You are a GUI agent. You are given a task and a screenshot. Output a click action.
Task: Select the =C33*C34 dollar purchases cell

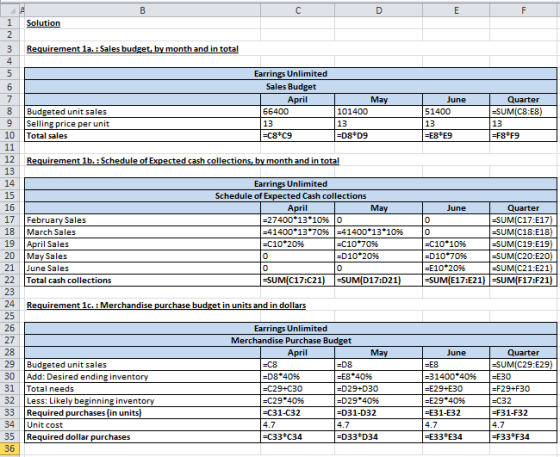[x=298, y=437]
